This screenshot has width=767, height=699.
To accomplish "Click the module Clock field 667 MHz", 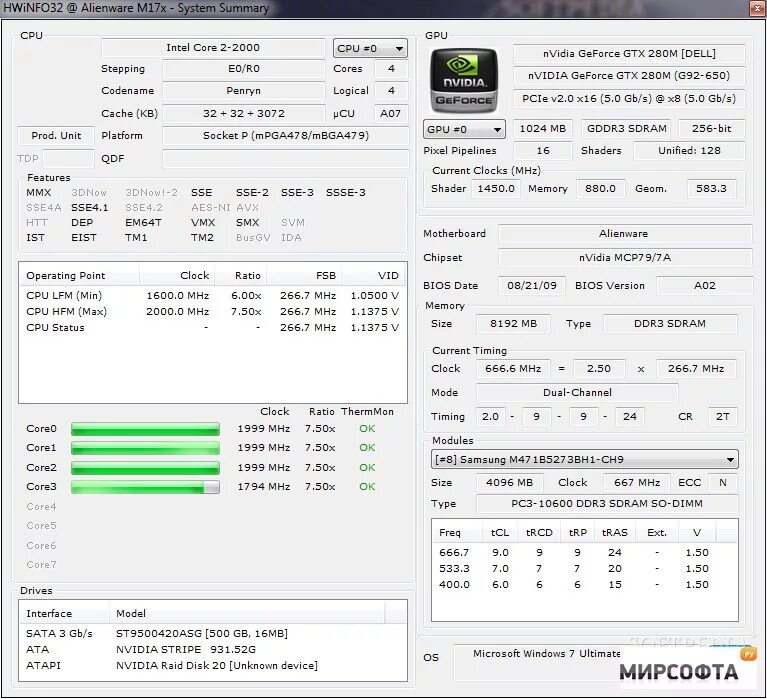I will pos(637,483).
